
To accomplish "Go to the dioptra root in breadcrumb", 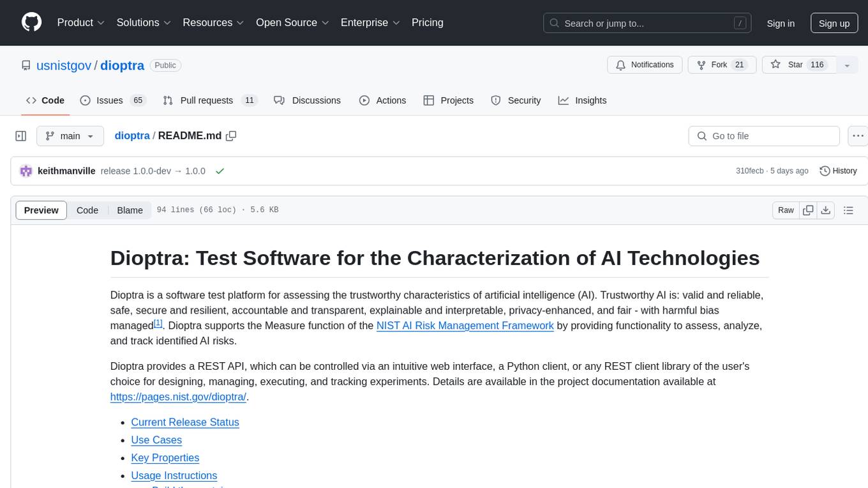I will tap(132, 136).
